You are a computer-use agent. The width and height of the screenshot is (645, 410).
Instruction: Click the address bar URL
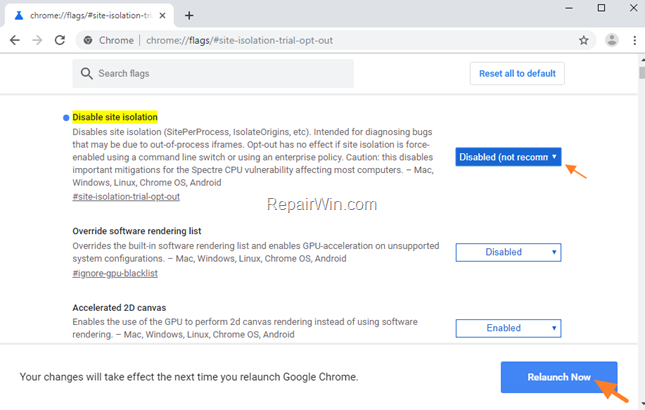239,40
